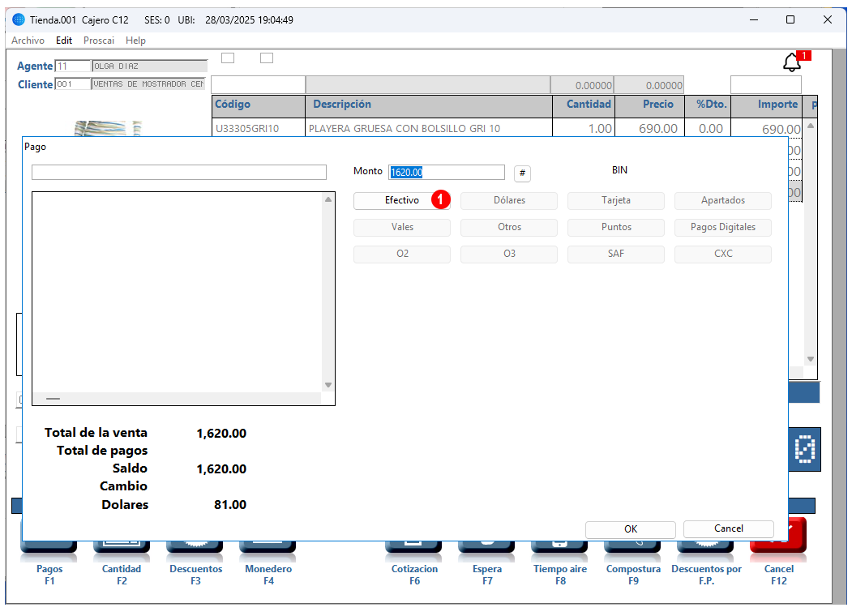Click payments list scroll down arrow
852x616 pixels.
click(328, 385)
